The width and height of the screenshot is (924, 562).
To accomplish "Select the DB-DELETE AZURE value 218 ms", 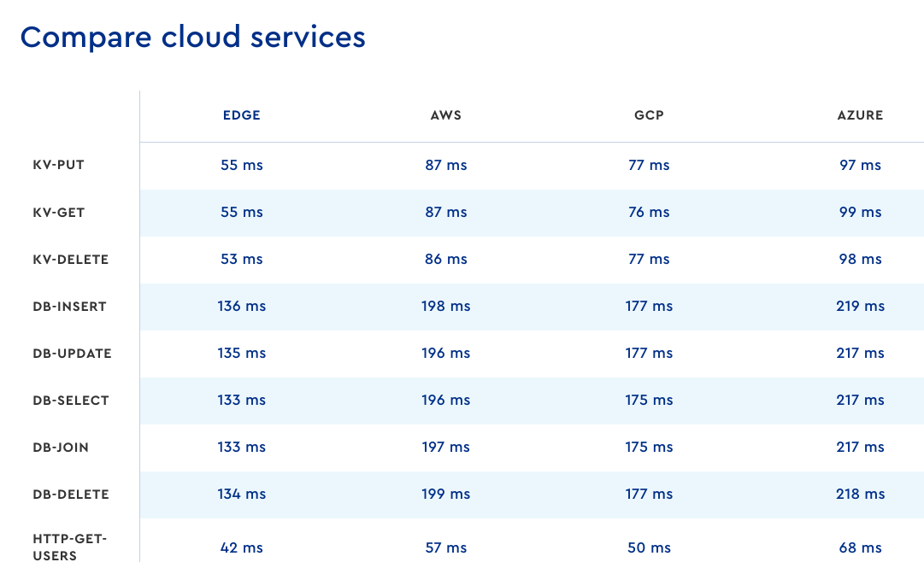I will tap(861, 495).
